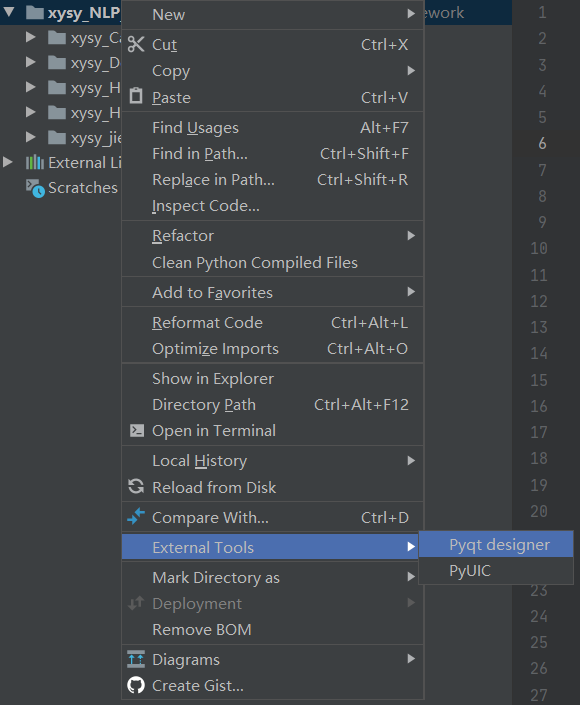
Task: Choose Find Usages from context menu
Action: pos(272,128)
